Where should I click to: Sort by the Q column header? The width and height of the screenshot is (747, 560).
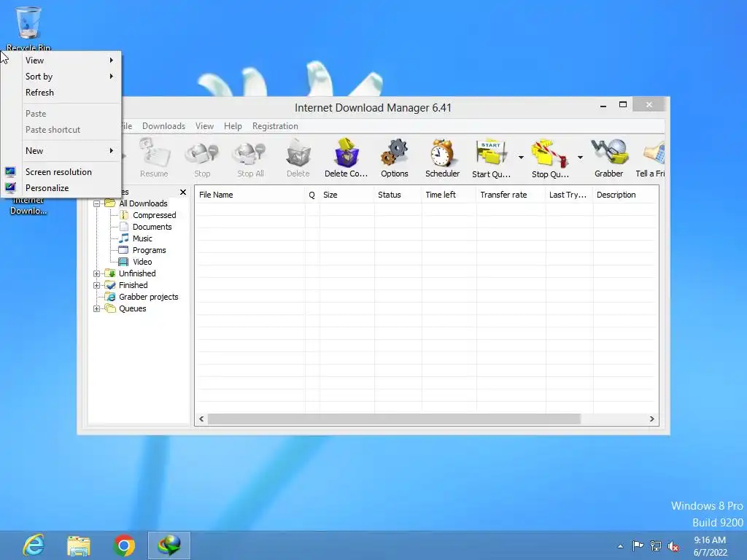pos(312,194)
